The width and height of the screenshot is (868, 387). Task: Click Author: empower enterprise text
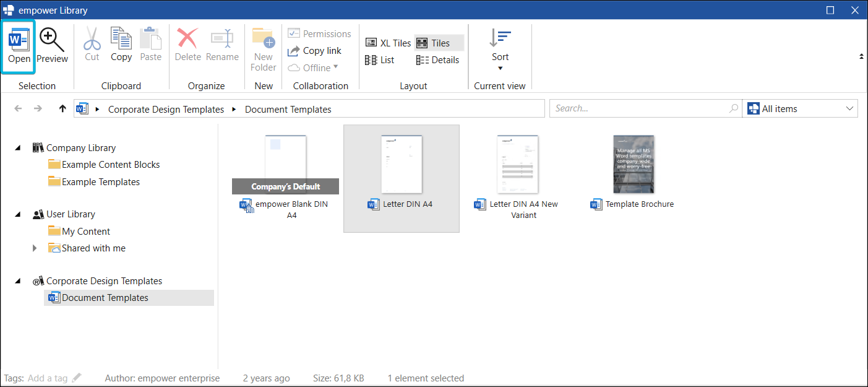tap(162, 378)
